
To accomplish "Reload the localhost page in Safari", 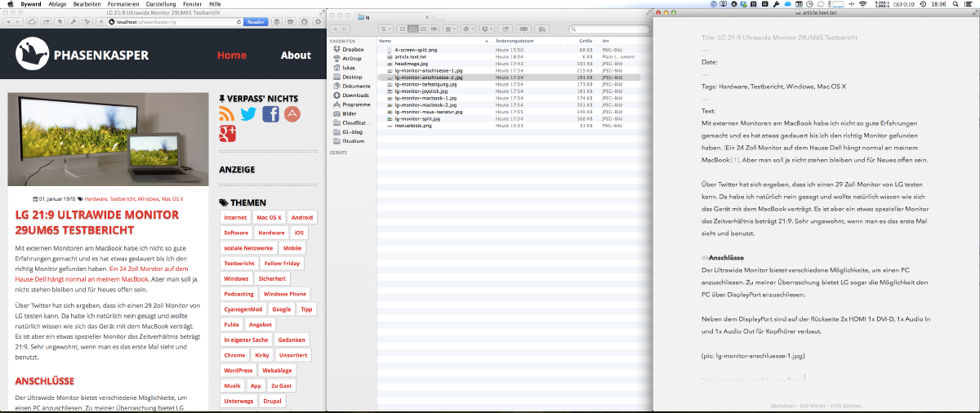I will point(238,22).
